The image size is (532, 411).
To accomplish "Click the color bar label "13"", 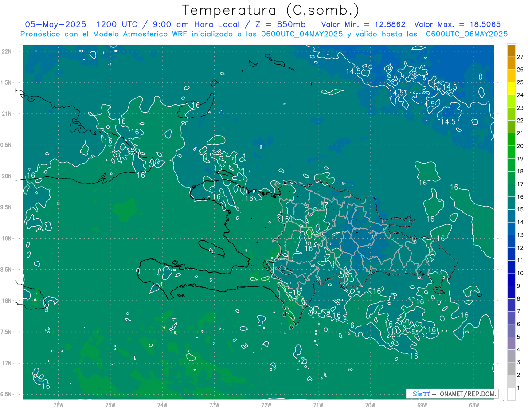I will tap(520, 235).
